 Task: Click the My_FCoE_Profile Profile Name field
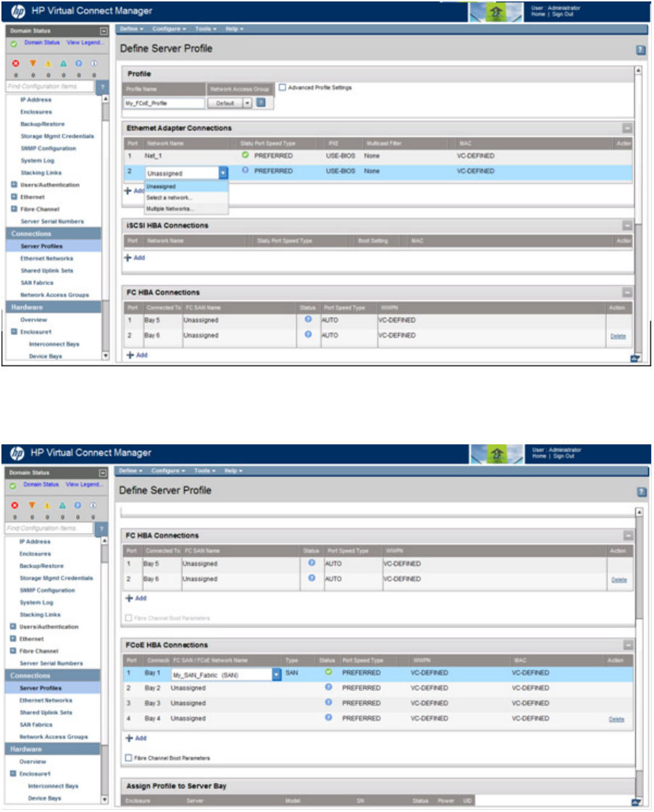[164, 103]
